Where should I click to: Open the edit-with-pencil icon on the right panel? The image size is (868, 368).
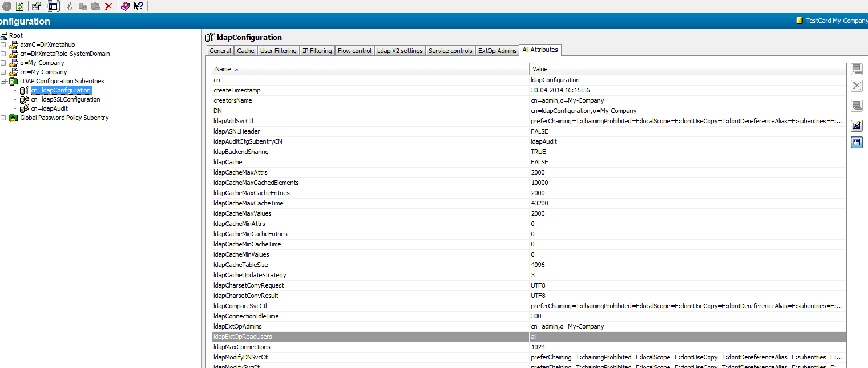pyautogui.click(x=857, y=126)
